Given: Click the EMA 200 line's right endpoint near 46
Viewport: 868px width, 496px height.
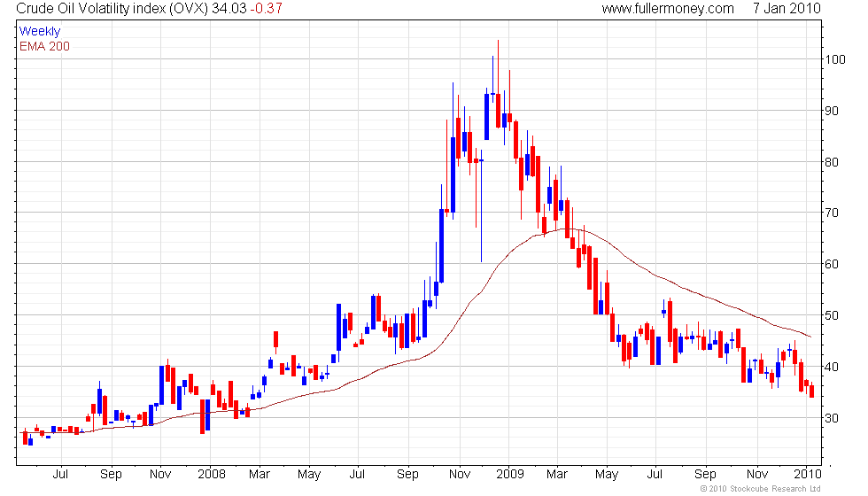Looking at the screenshot, I should pyautogui.click(x=811, y=337).
